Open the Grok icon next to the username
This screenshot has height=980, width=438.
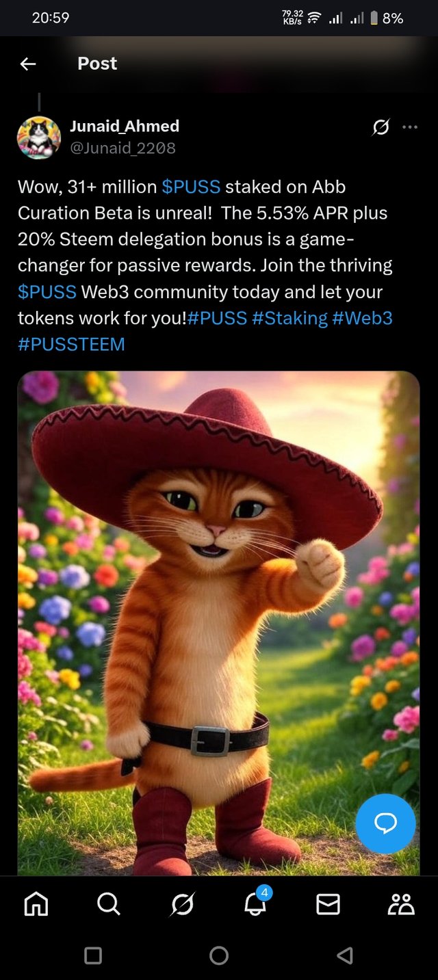click(x=381, y=127)
